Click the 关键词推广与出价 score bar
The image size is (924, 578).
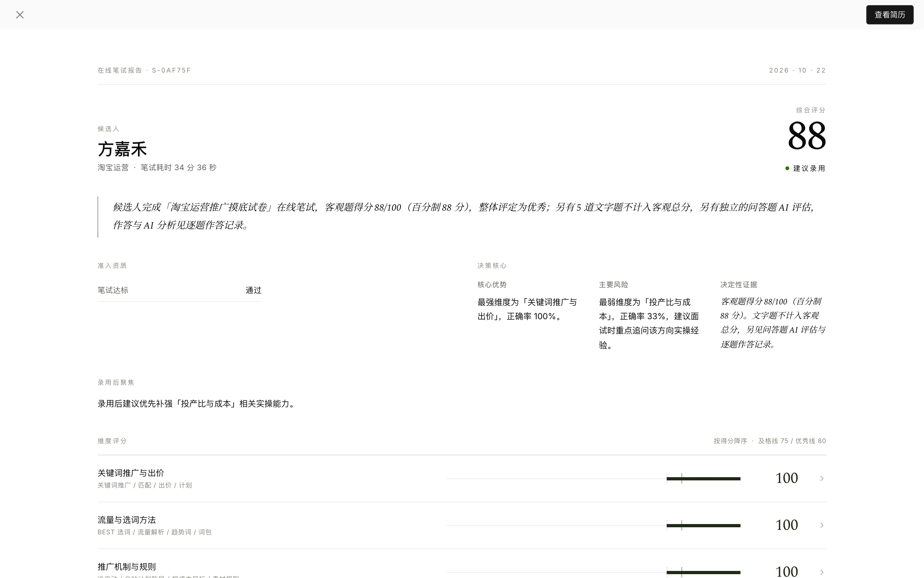coord(593,478)
